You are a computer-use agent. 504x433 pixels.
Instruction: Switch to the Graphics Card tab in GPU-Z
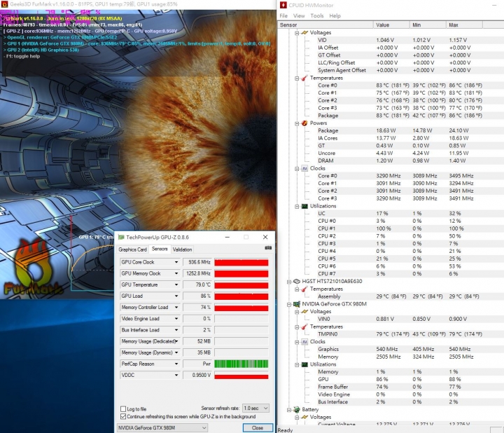(x=132, y=249)
